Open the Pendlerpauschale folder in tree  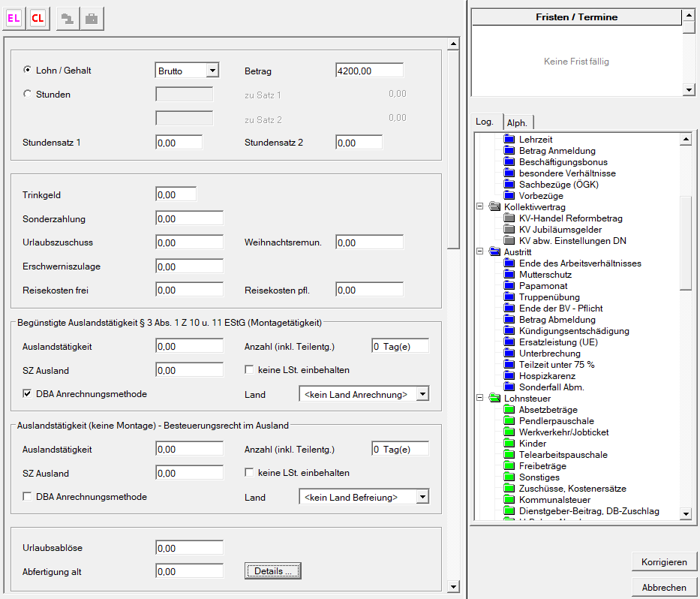[556, 421]
